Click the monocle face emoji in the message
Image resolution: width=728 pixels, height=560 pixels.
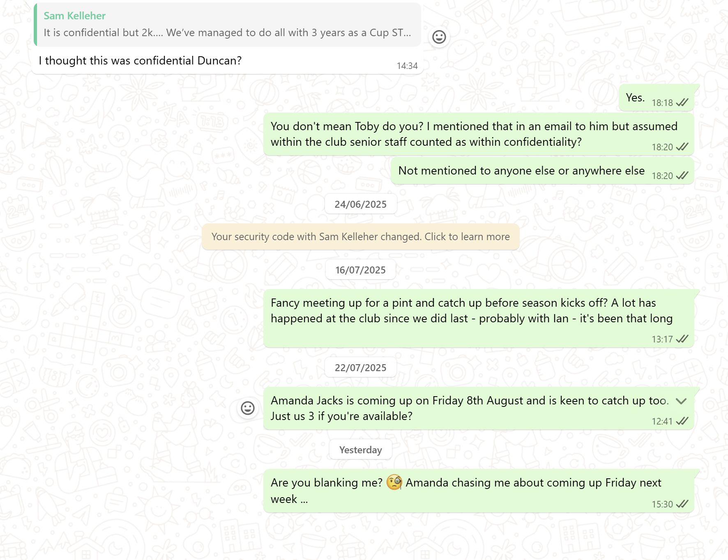394,482
